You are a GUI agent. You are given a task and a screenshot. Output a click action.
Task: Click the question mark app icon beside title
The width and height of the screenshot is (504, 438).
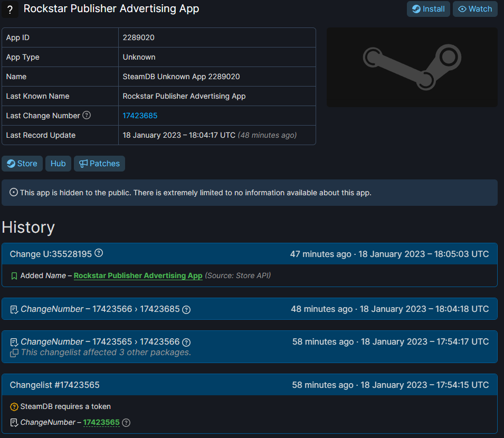point(9,9)
